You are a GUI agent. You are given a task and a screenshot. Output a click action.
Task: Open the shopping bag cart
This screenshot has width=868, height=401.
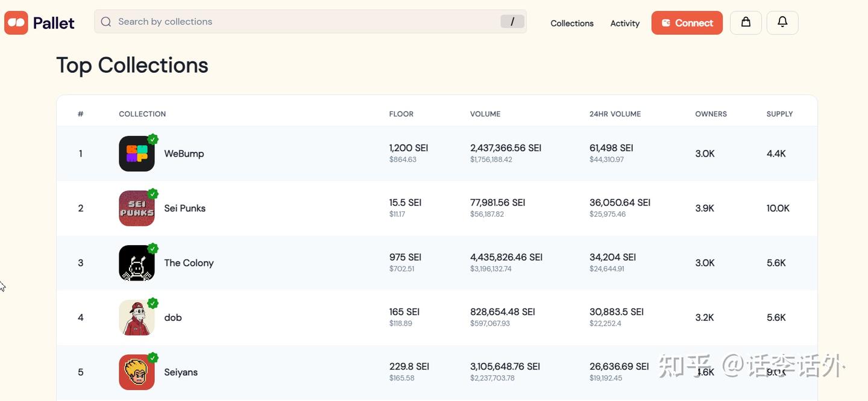[x=746, y=22]
